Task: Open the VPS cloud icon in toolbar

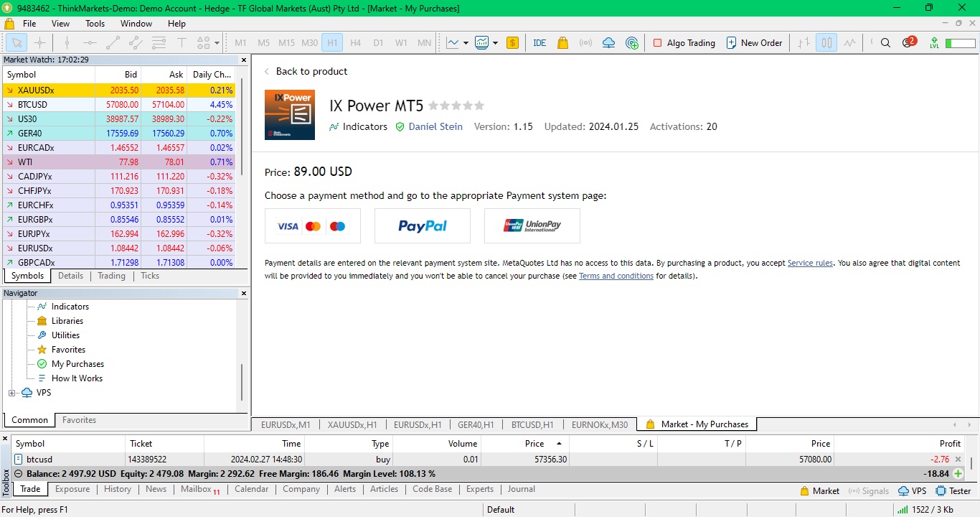Action: [x=608, y=43]
